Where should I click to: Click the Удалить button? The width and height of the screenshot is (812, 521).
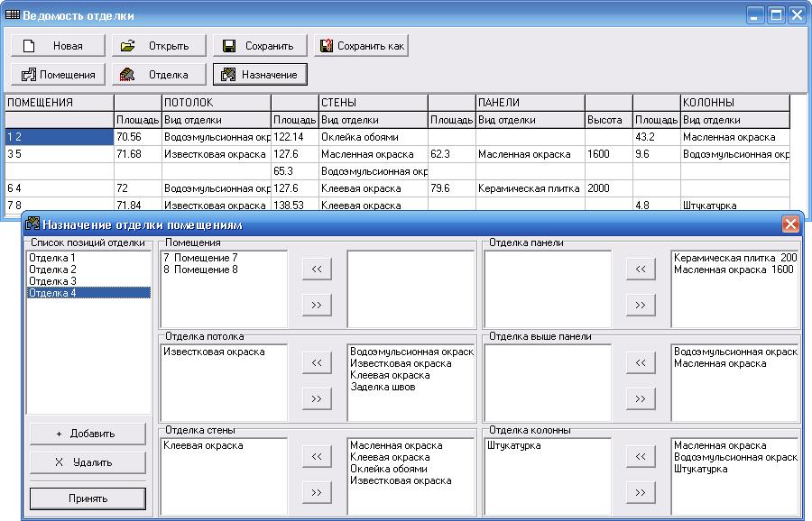[x=88, y=462]
